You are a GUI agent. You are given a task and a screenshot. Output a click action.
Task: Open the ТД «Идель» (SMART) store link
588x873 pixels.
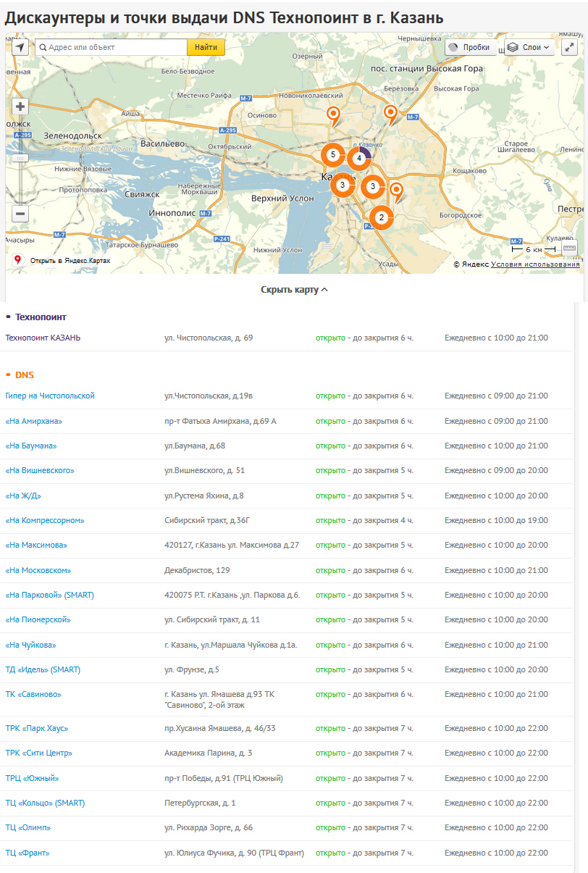tap(43, 669)
